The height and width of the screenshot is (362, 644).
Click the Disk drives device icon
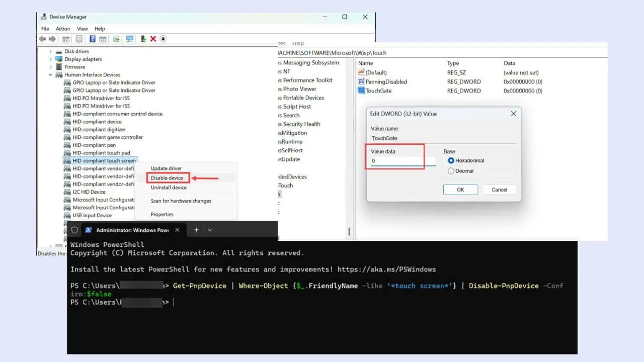[x=59, y=51]
